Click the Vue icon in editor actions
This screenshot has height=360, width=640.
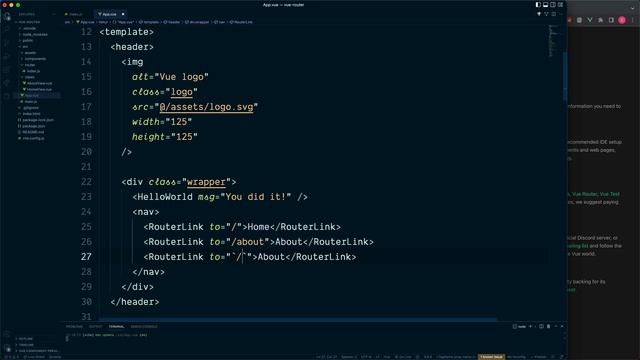pyautogui.click(x=546, y=14)
